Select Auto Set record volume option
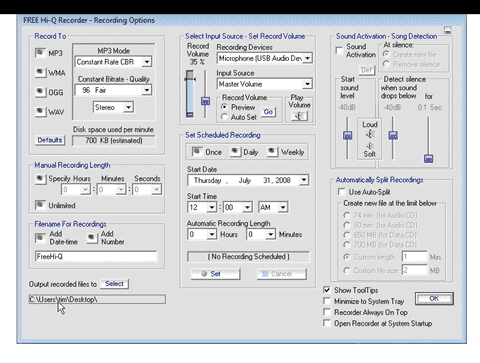 click(x=224, y=117)
